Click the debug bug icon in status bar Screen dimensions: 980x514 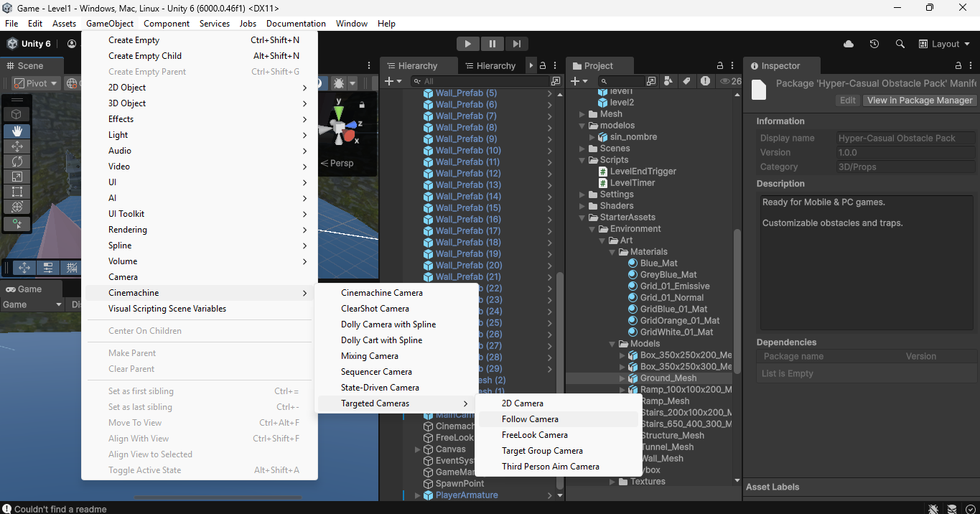(933, 509)
